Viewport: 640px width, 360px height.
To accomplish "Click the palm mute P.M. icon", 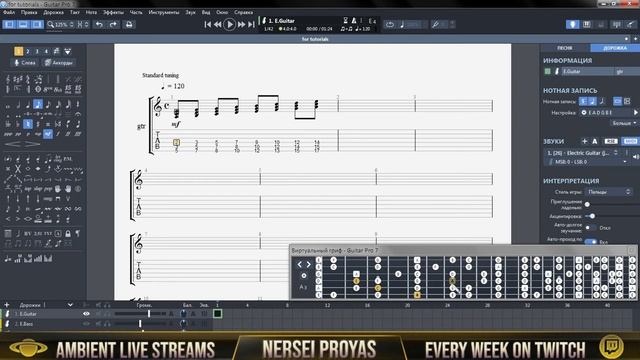I will click(x=68, y=158).
